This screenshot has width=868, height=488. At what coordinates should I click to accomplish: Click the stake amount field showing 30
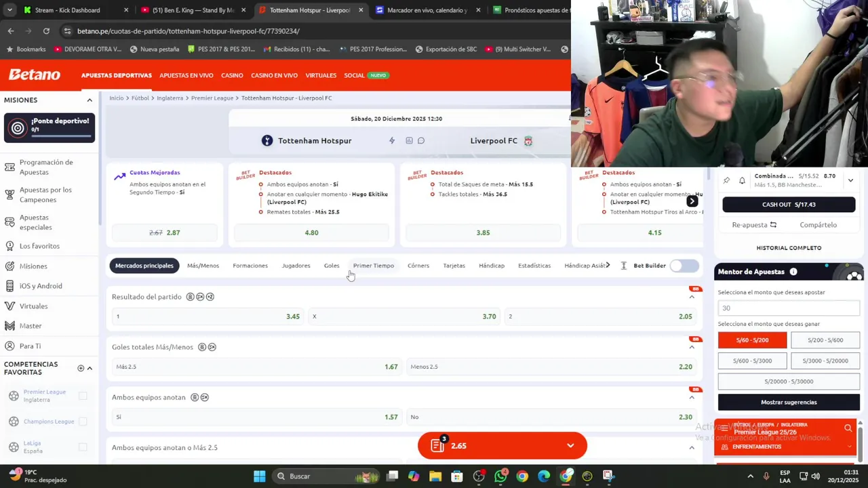tap(789, 308)
